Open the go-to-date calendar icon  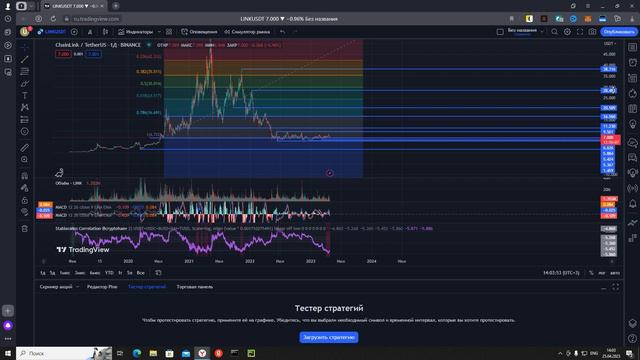click(158, 273)
